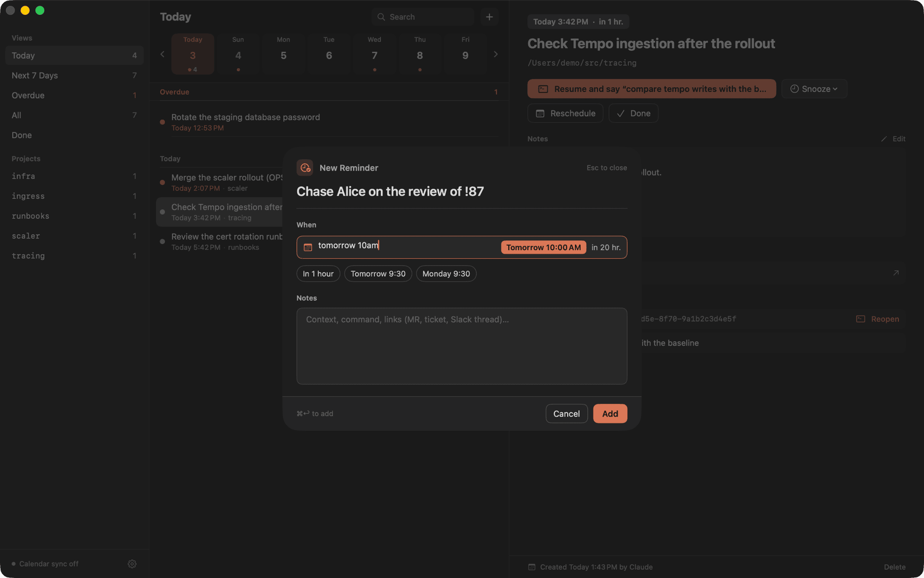Click the Reschedule button
The height and width of the screenshot is (578, 924).
[565, 113]
